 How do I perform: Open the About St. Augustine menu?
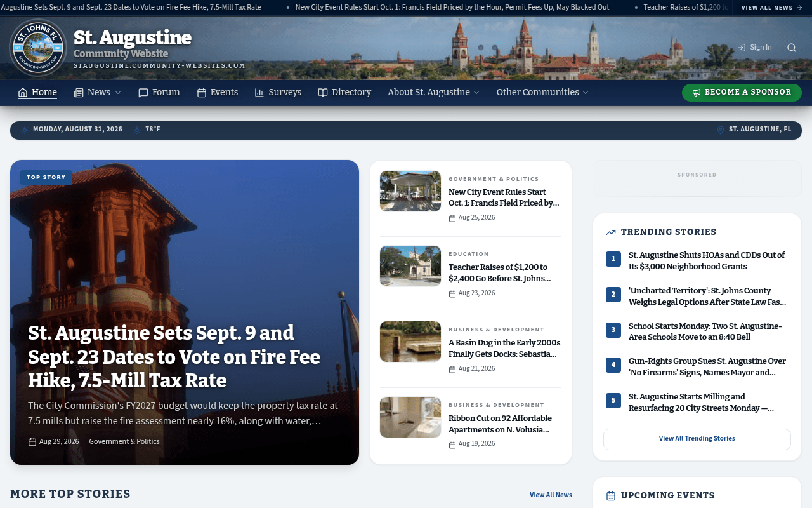coord(434,93)
